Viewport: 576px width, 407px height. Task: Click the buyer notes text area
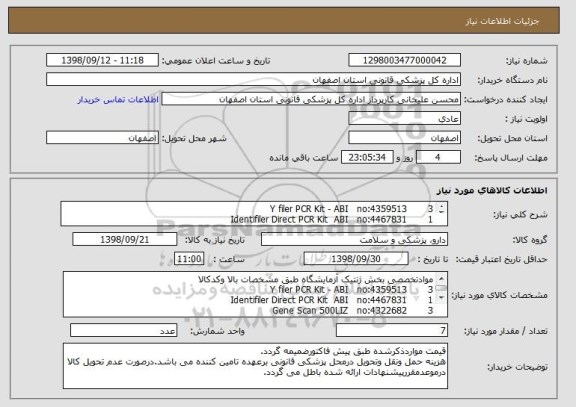[x=255, y=366]
